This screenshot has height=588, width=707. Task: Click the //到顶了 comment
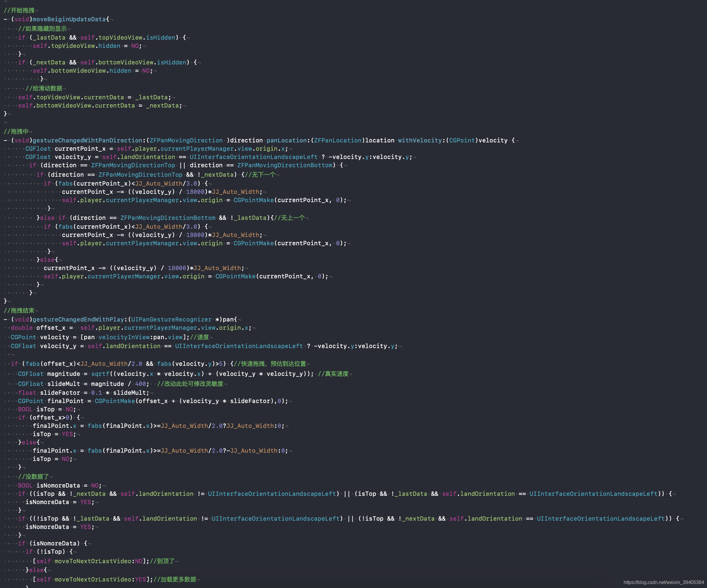click(162, 561)
